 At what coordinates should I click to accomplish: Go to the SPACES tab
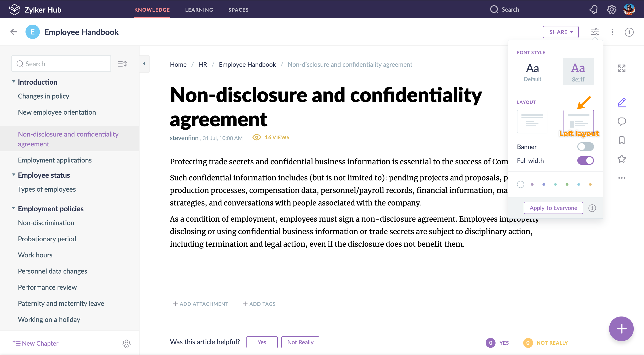click(238, 10)
